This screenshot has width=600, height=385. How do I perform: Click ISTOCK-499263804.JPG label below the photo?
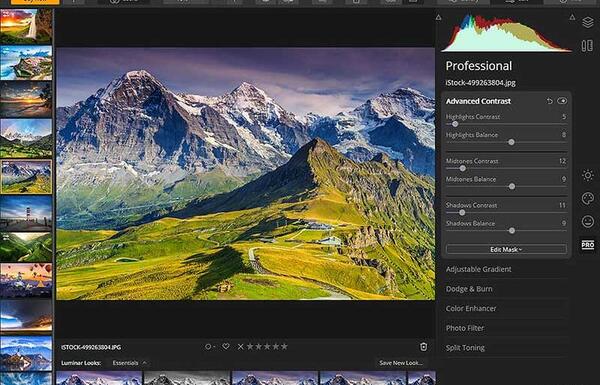tap(91, 347)
